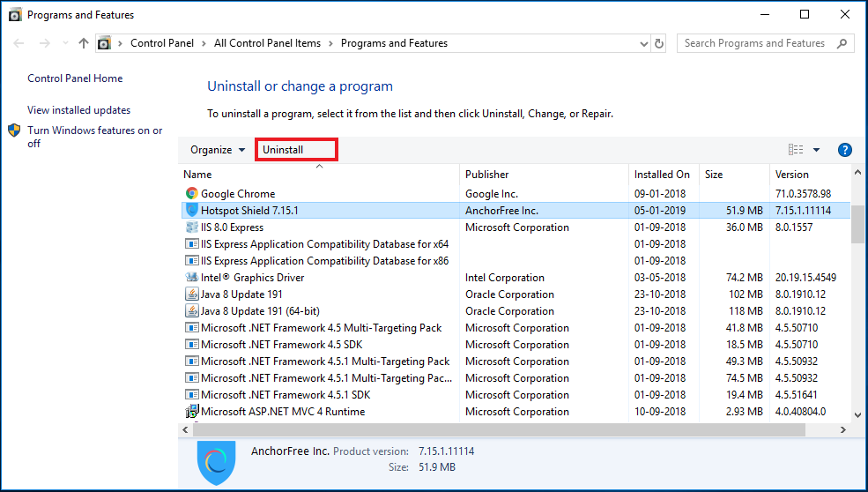The width and height of the screenshot is (868, 492).
Task: Click Google Inc. publisher cell
Action: (492, 194)
